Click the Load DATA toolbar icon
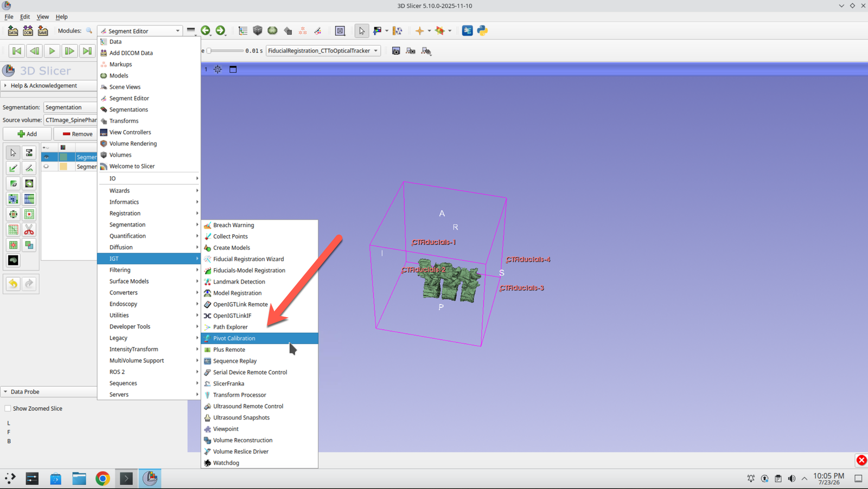Image resolution: width=868 pixels, height=489 pixels. (x=12, y=31)
